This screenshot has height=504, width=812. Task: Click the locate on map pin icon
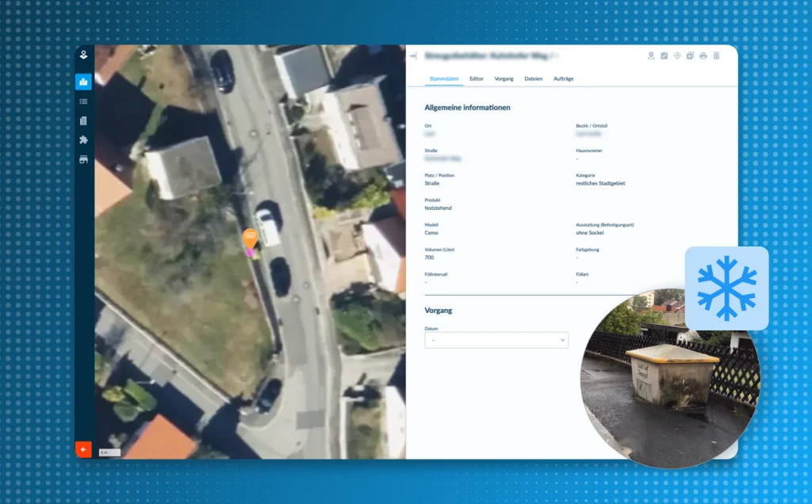pos(651,56)
